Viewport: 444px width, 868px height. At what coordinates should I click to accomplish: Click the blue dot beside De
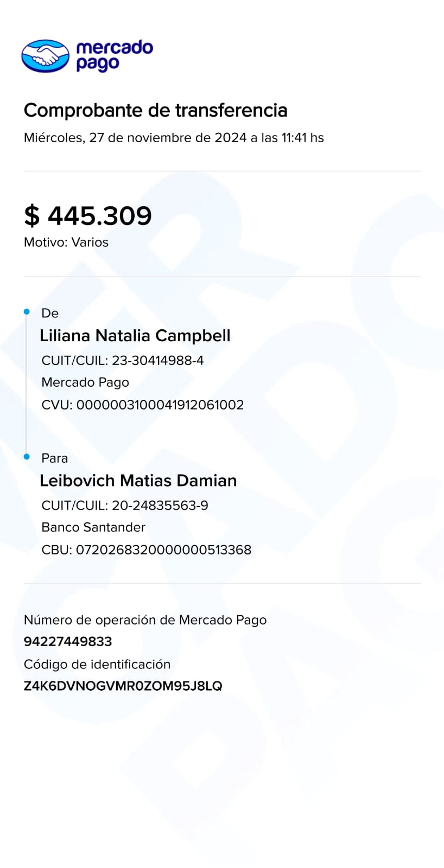pyautogui.click(x=27, y=312)
